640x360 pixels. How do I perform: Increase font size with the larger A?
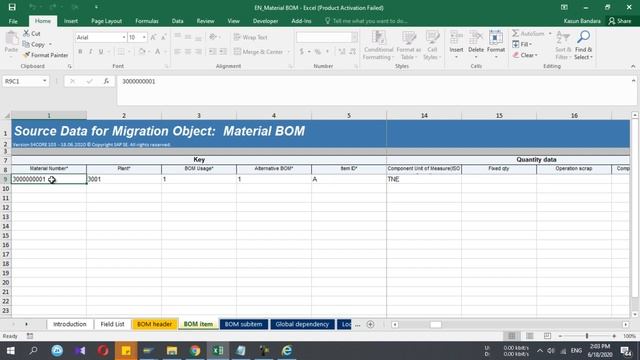point(153,37)
